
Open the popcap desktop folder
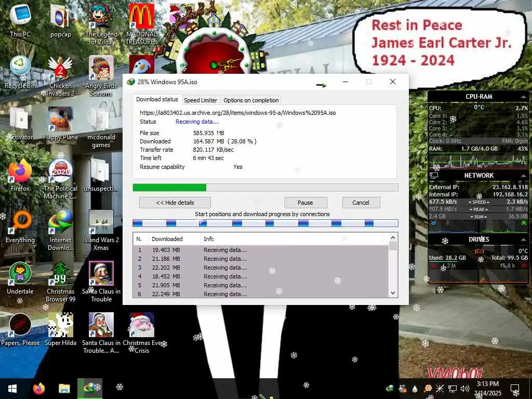(x=60, y=20)
